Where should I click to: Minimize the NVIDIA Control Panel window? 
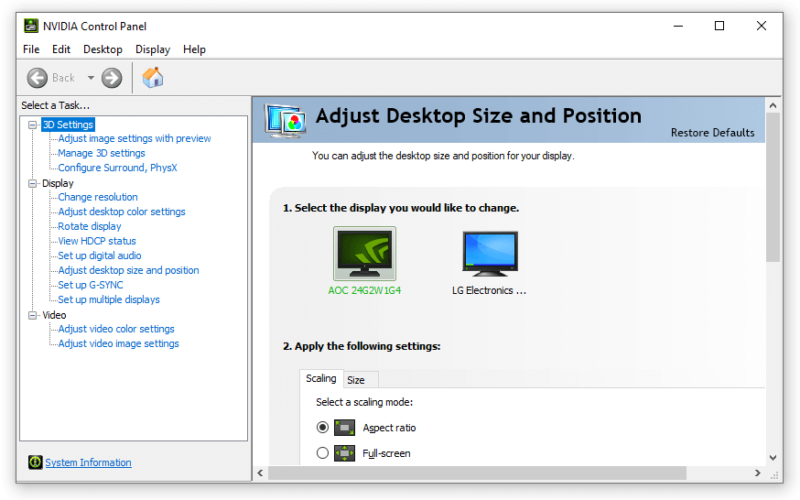click(678, 26)
